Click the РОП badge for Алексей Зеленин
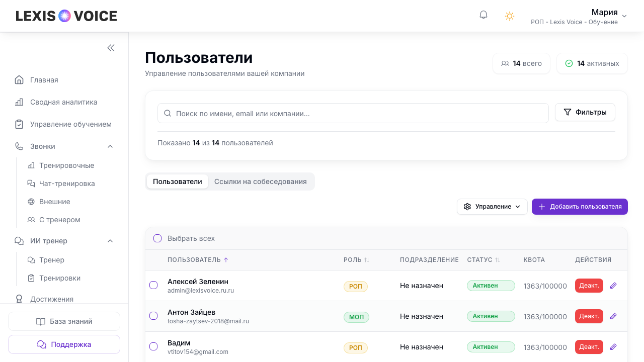The height and width of the screenshot is (362, 644). click(x=356, y=287)
